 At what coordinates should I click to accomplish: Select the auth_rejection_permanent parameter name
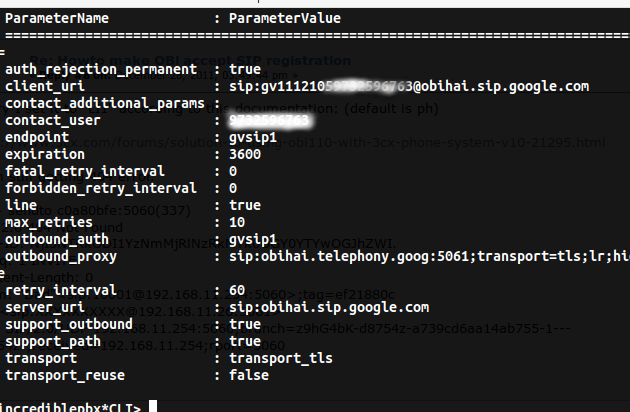click(101, 70)
